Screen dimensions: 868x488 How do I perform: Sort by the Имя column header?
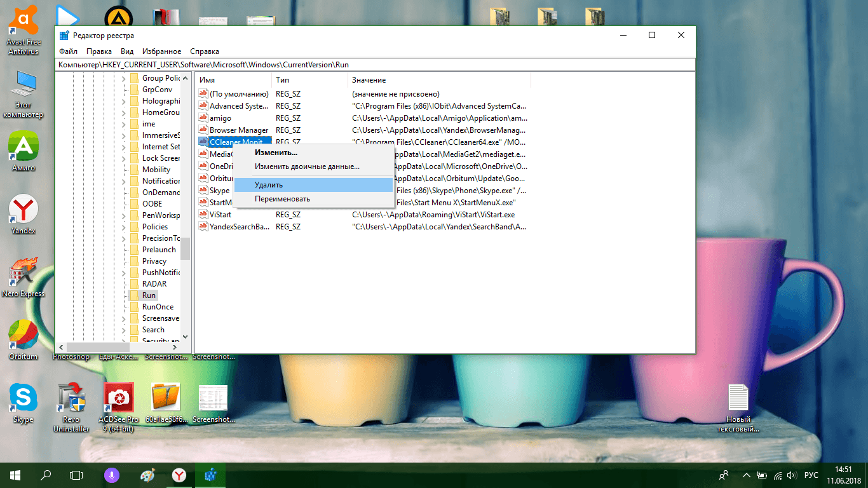click(x=233, y=80)
